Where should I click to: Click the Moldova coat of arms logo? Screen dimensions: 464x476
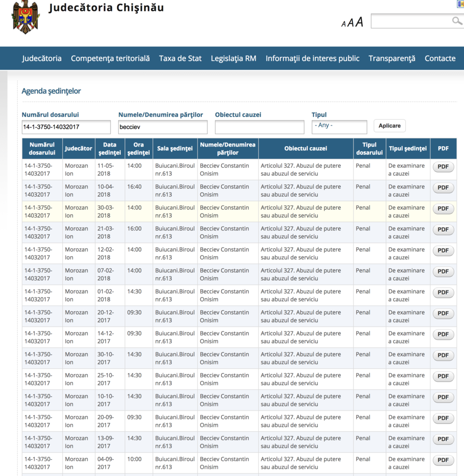click(26, 17)
